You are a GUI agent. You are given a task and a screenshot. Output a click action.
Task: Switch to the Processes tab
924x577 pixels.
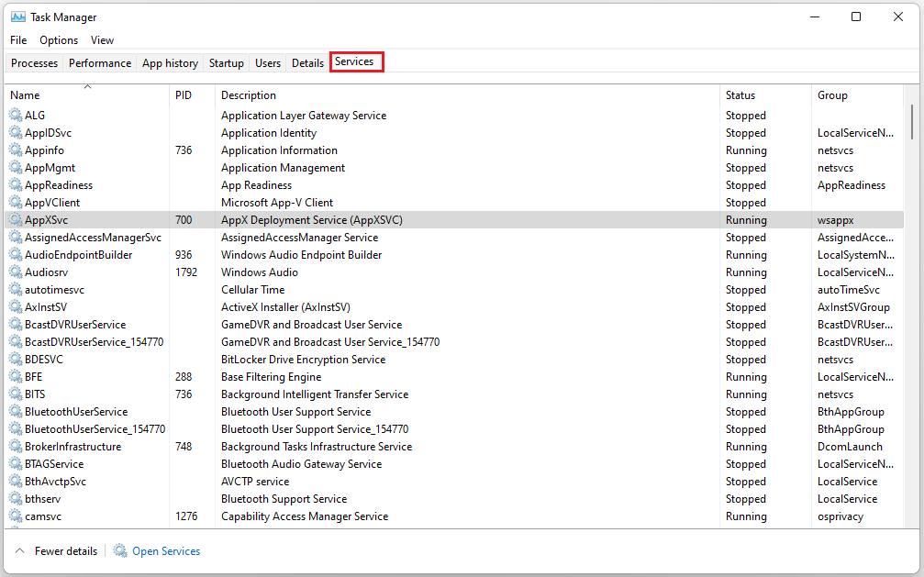(34, 63)
